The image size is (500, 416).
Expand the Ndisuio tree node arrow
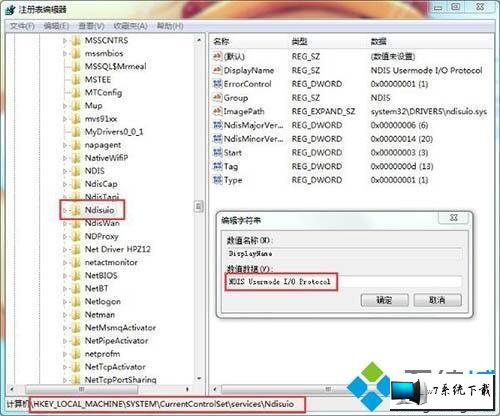click(x=65, y=210)
